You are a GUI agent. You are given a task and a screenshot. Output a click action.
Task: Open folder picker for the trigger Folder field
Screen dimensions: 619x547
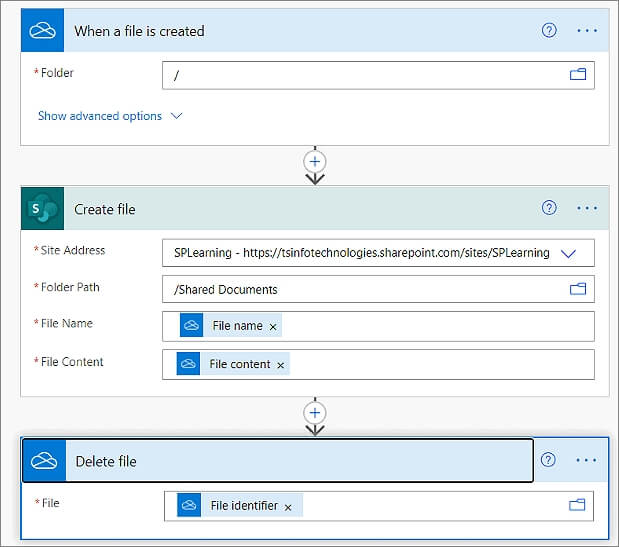(578, 75)
